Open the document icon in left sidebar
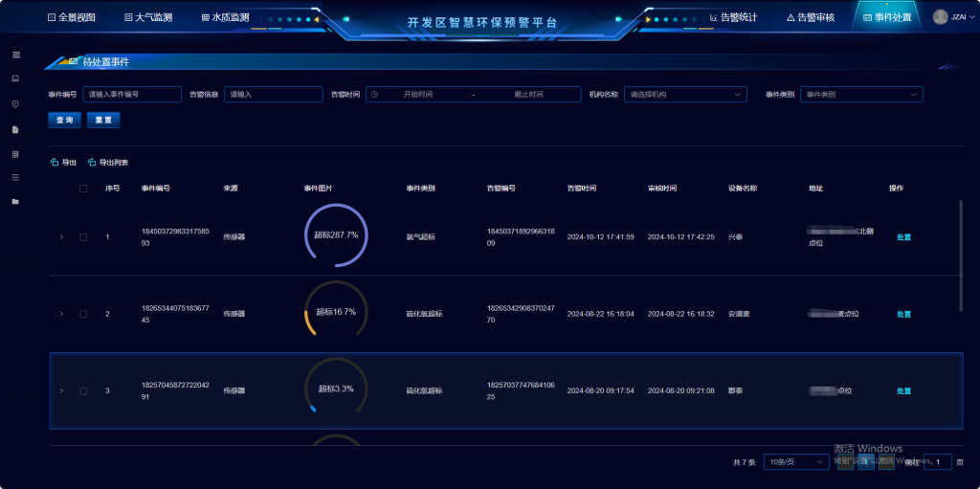Viewport: 980px width, 489px height. [x=15, y=128]
